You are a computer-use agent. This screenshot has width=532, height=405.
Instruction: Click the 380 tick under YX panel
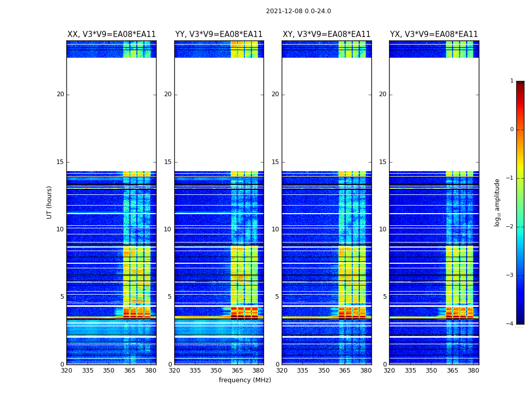473,371
